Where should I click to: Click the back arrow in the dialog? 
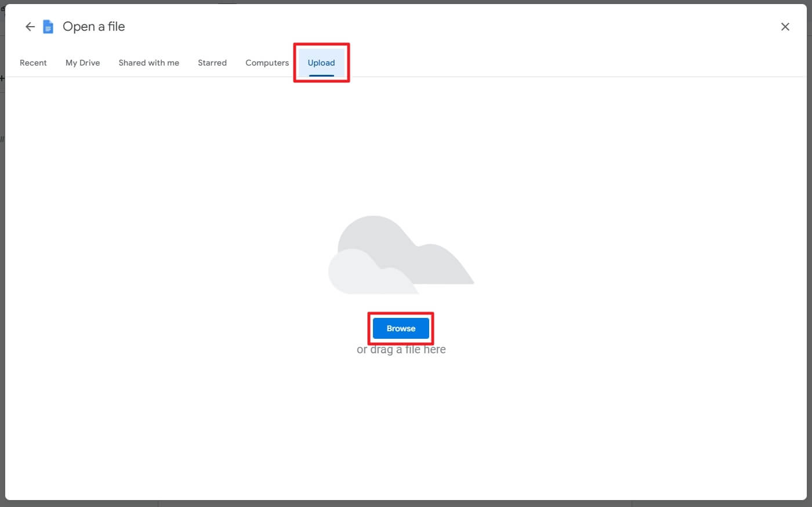pos(30,26)
